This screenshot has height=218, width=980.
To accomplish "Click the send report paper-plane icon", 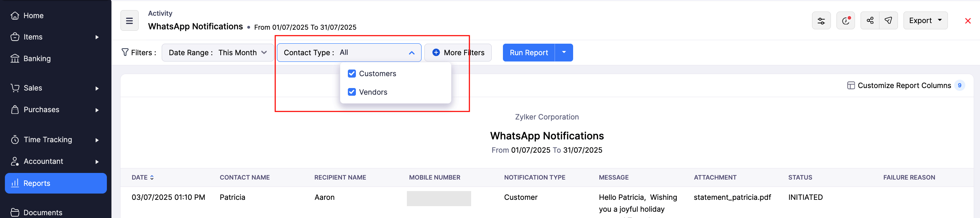I will (889, 21).
